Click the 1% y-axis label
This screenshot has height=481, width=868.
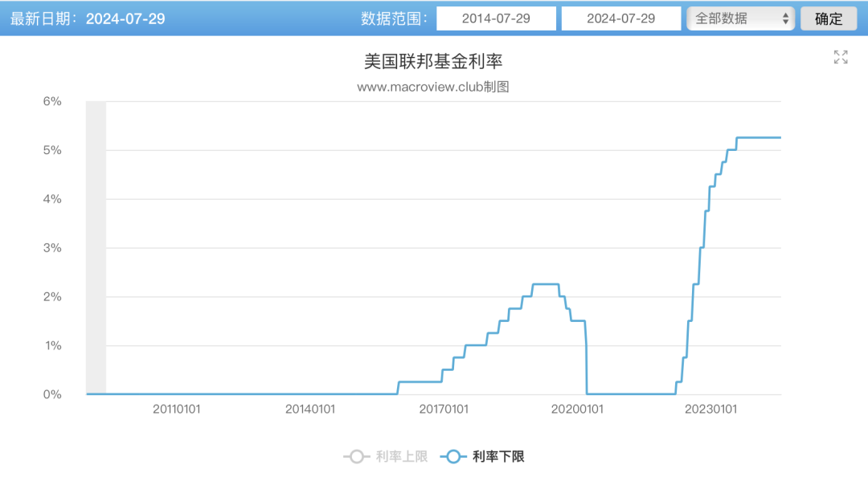53,345
